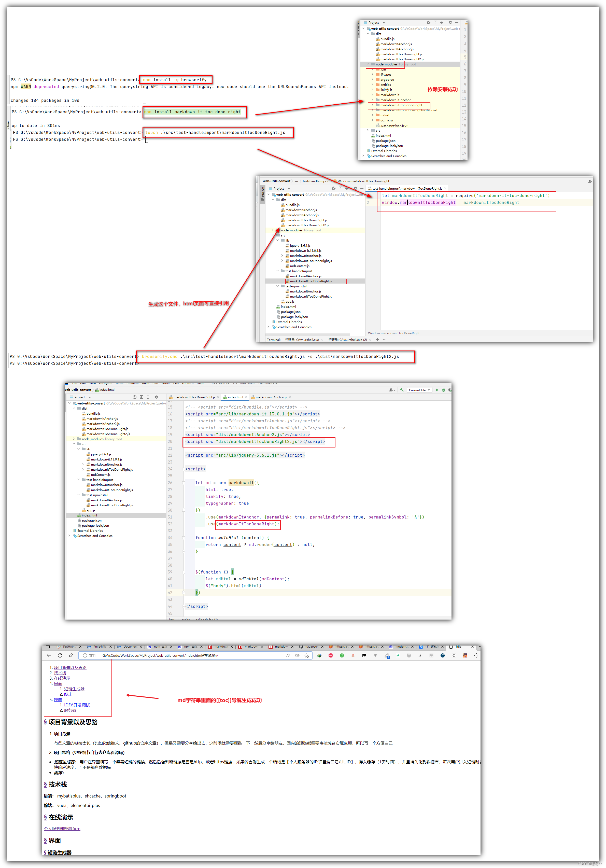The width and height of the screenshot is (606, 868).
Task: Close the markdownItAnchor.js editor tab
Action: click(290, 397)
